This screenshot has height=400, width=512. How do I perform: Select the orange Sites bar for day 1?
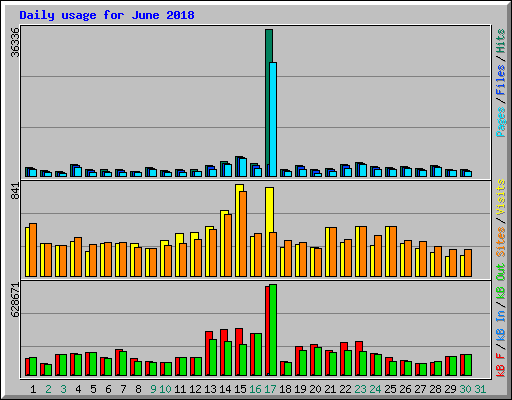pyautogui.click(x=33, y=250)
